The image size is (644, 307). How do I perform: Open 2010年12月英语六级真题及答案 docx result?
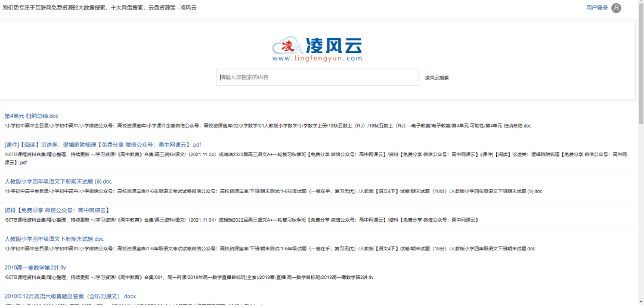coord(70,296)
